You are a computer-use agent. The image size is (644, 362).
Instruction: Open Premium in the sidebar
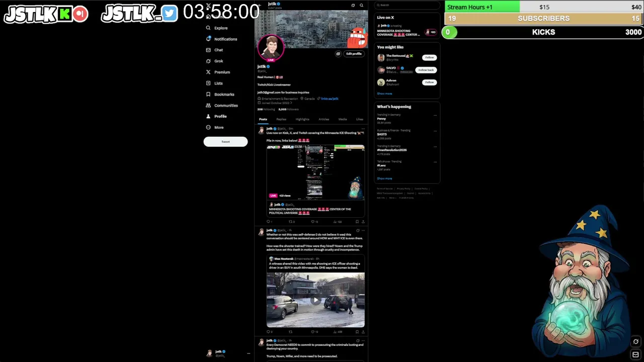[x=218, y=72]
